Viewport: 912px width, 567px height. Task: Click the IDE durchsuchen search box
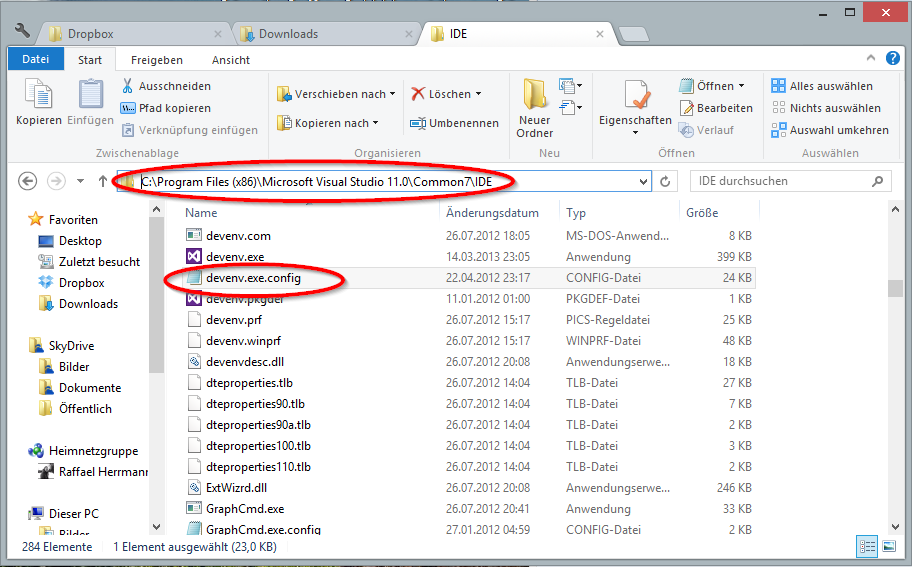(790, 181)
